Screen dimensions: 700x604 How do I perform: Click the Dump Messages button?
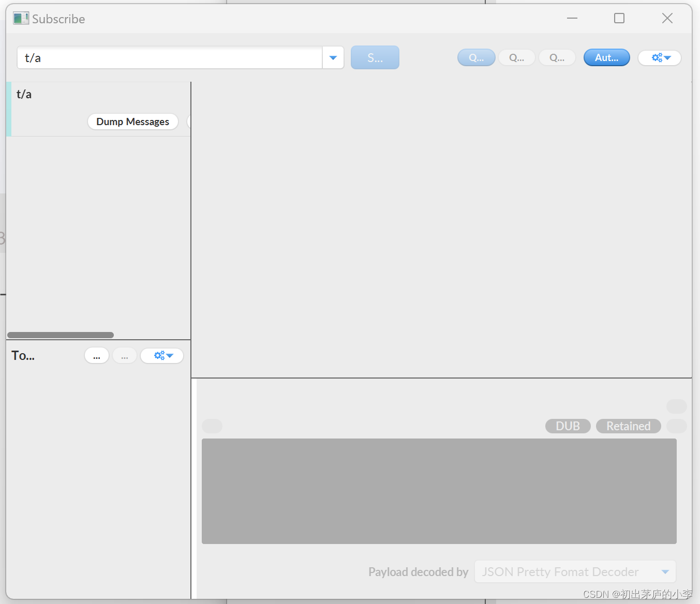[133, 122]
